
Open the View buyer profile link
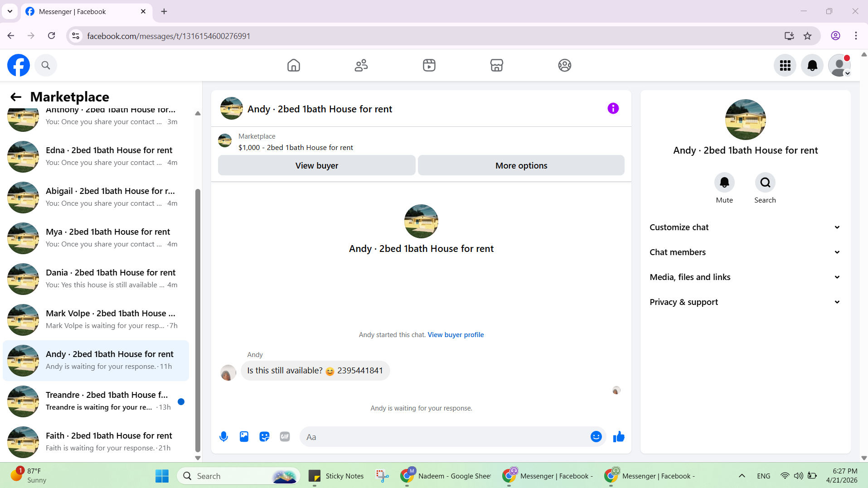pyautogui.click(x=456, y=335)
